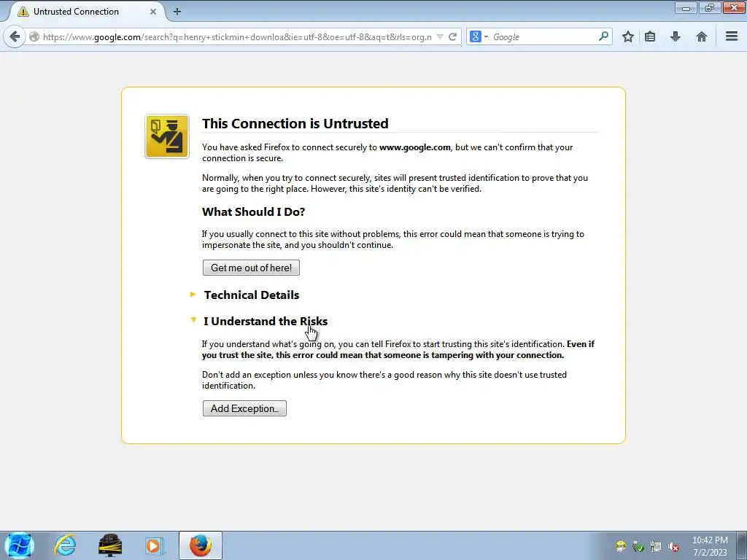Click the muted volume tray icon
The height and width of the screenshot is (560, 747).
(x=673, y=547)
